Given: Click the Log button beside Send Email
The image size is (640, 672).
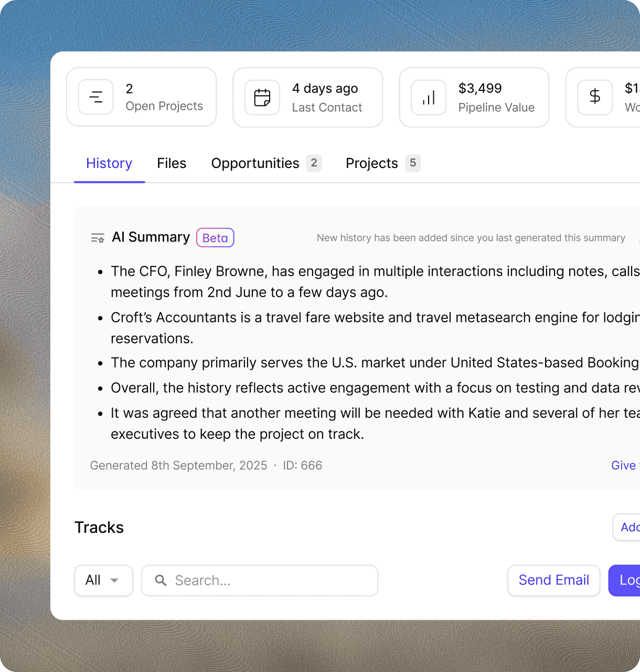Looking at the screenshot, I should pos(628,580).
